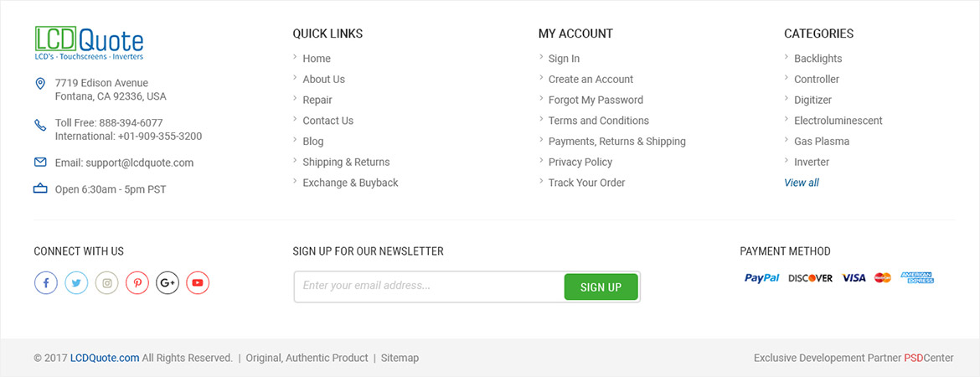The width and height of the screenshot is (980, 377).
Task: Click the LCDQuote logo
Action: tap(89, 43)
